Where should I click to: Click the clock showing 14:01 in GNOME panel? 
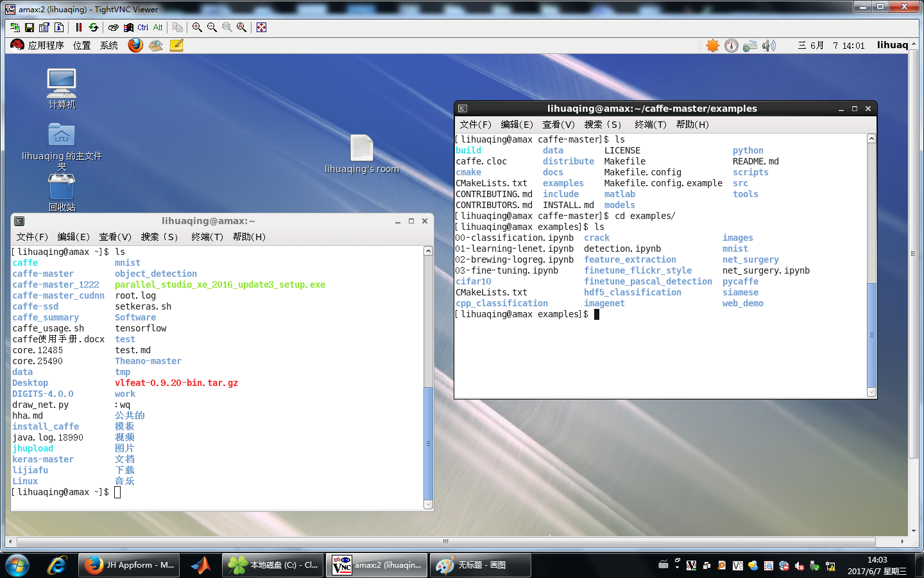(831, 46)
